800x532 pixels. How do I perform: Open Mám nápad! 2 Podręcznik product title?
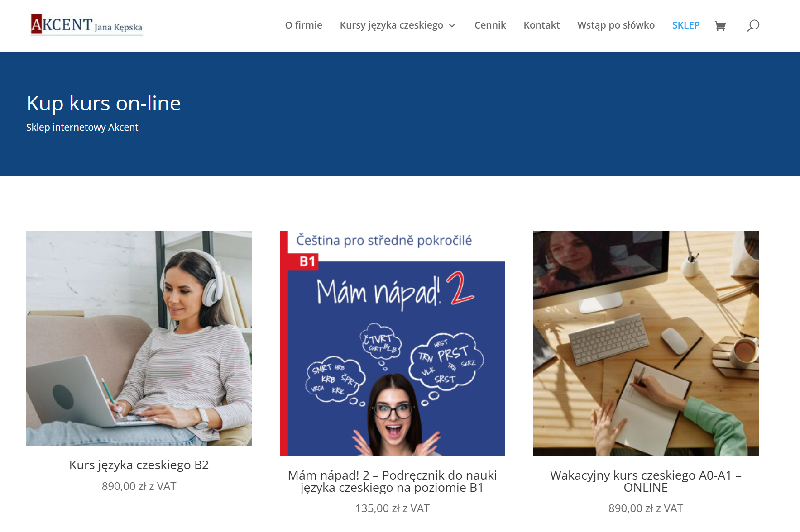pos(393,481)
